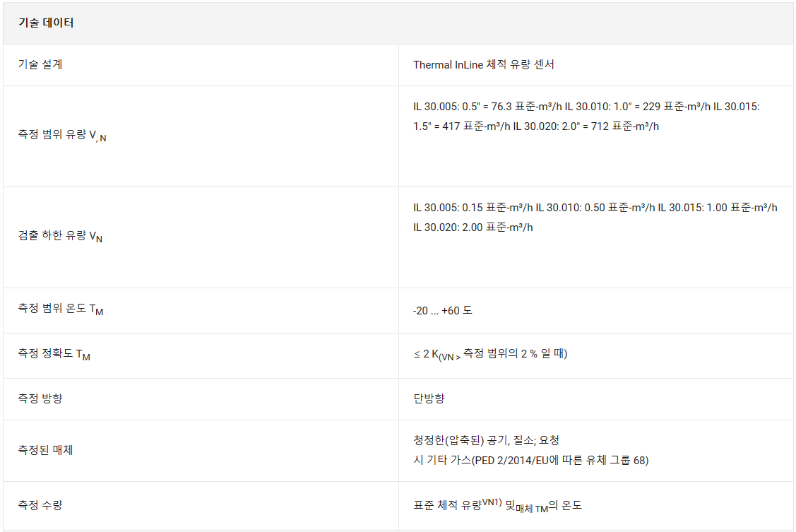The width and height of the screenshot is (796, 532).
Task: Select the 측정된 매체 row label
Action: click(x=46, y=450)
